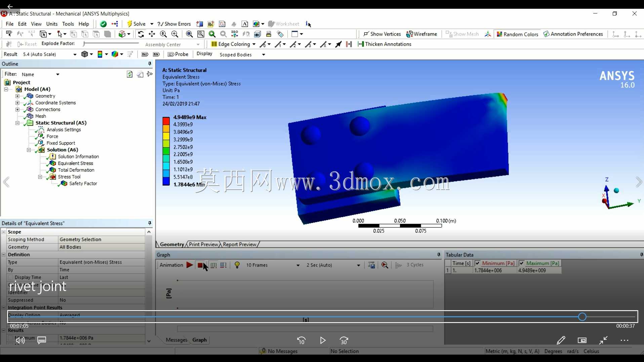The height and width of the screenshot is (362, 644).
Task: Click the video progress slider handle
Action: point(582,317)
